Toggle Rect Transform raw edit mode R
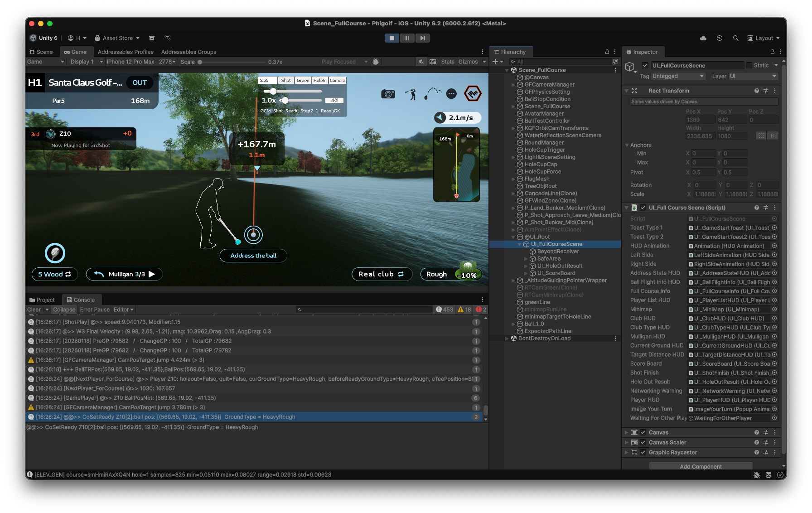The height and width of the screenshot is (513, 812). (x=773, y=136)
